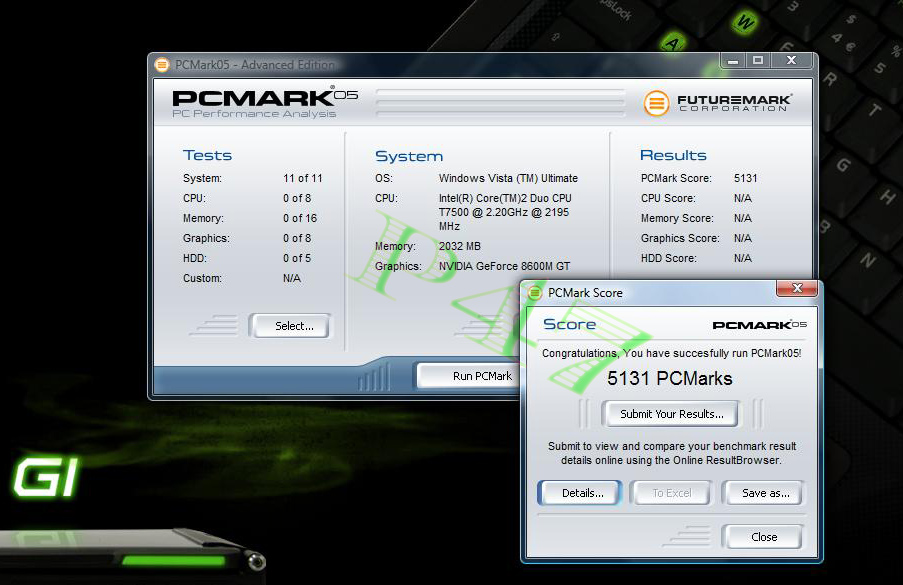Click 'Custom:' label in Tests

[x=202, y=279]
